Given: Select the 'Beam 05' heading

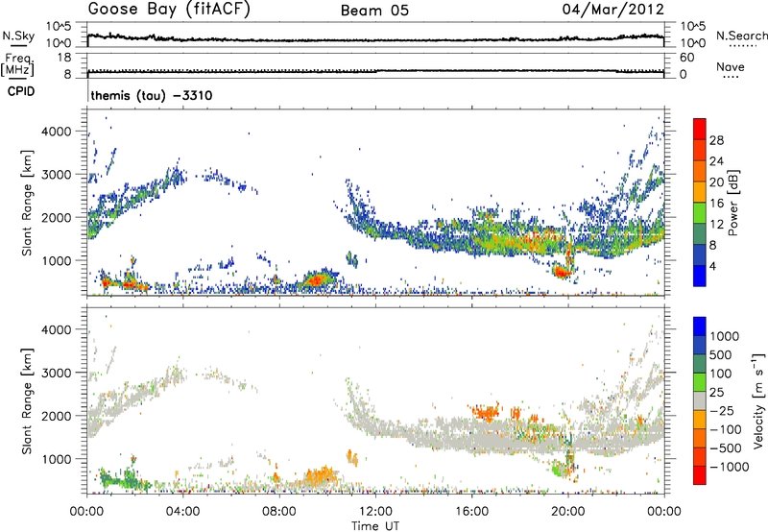Looking at the screenshot, I should [374, 11].
